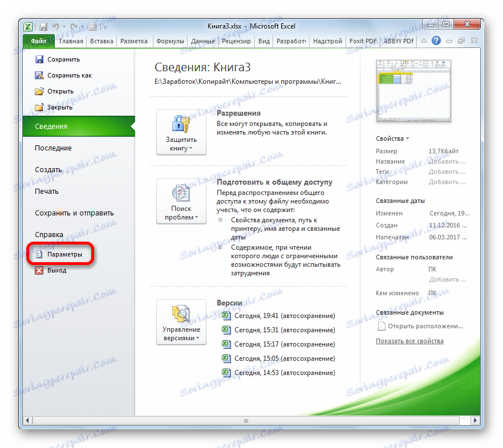Open autosave version Сегодня, 19:41

278,316
